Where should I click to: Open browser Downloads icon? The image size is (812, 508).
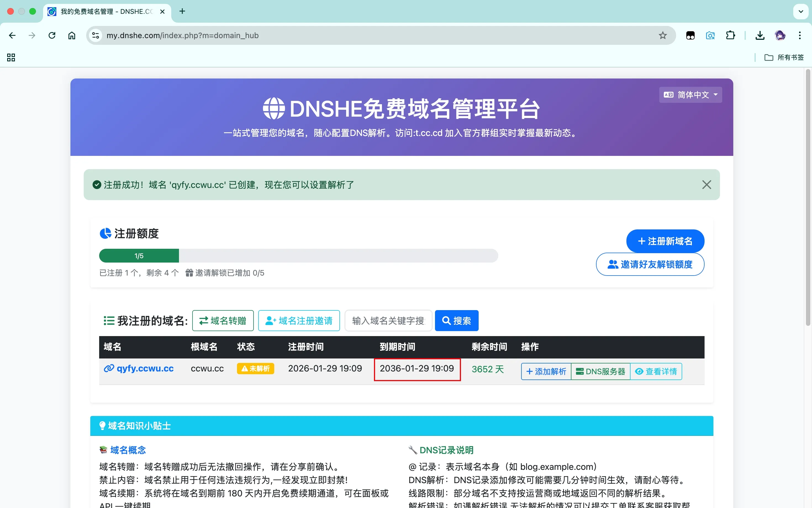[x=760, y=35]
